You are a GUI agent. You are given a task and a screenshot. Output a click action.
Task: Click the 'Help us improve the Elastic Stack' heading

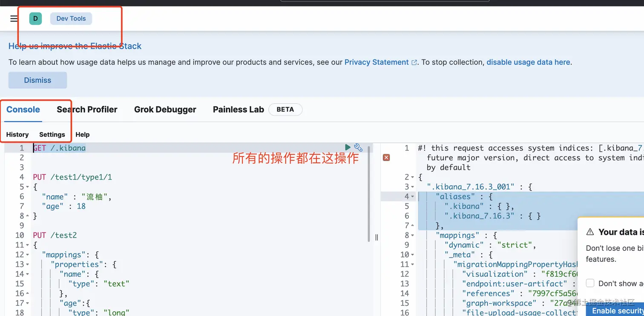(75, 46)
